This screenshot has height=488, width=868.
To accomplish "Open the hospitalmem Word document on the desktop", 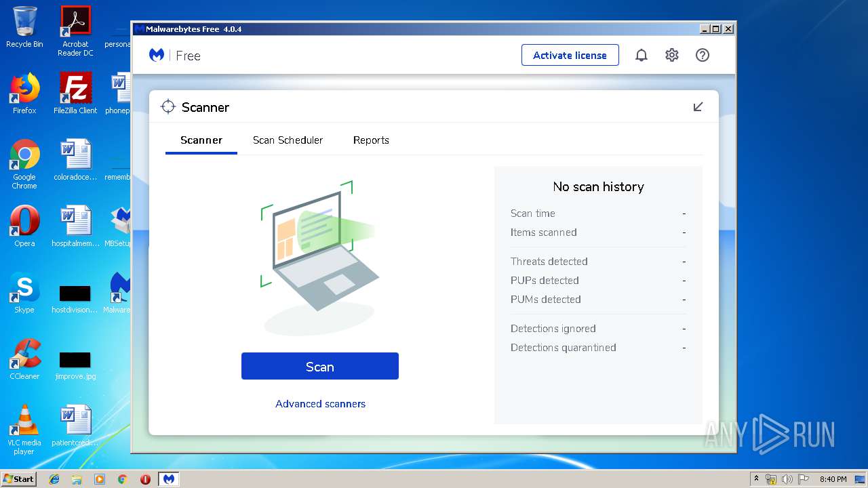I will click(75, 226).
